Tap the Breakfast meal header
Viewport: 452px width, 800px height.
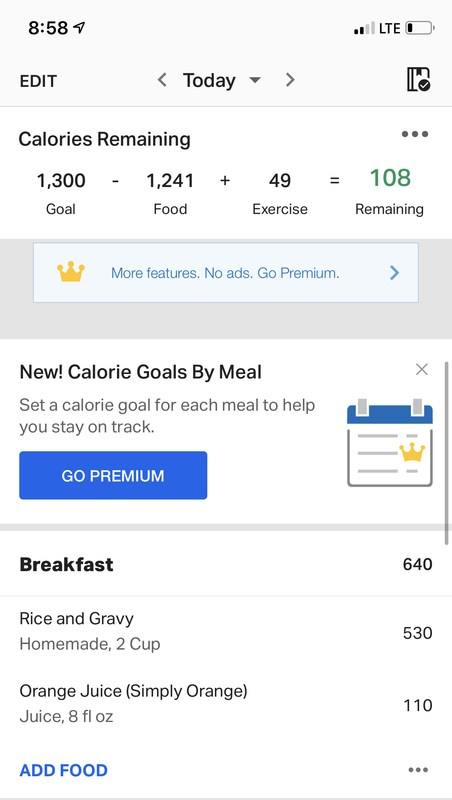click(226, 564)
